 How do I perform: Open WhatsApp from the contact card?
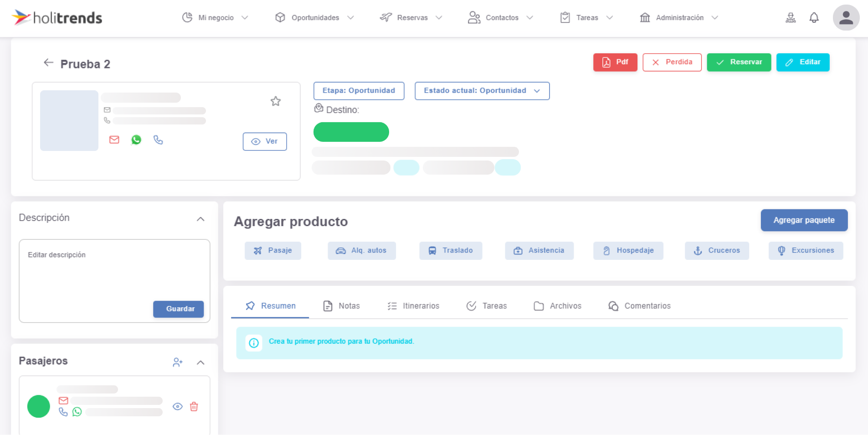(x=136, y=140)
